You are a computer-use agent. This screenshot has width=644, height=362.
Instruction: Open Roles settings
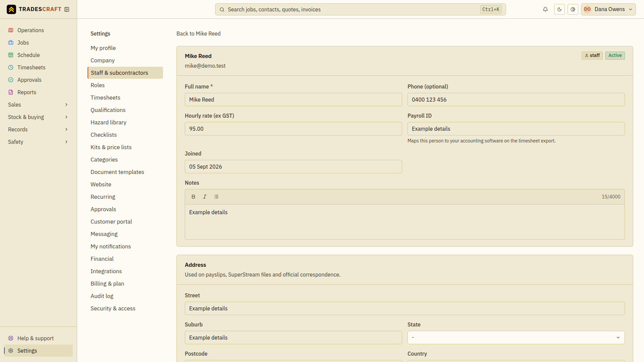(x=125, y=85)
